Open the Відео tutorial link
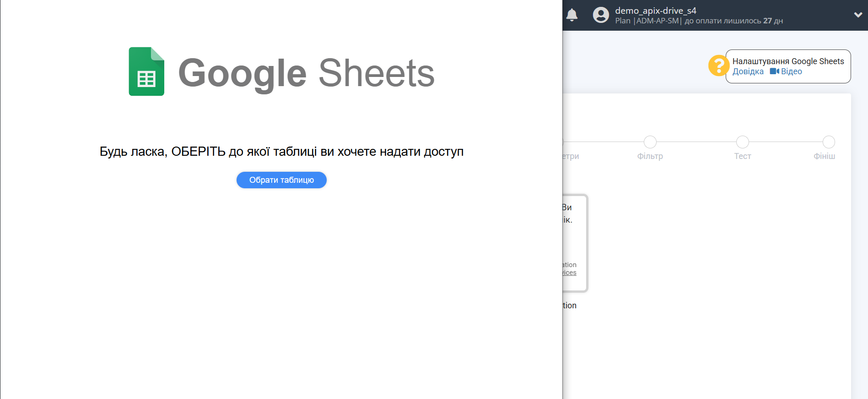The image size is (868, 399). pos(792,71)
